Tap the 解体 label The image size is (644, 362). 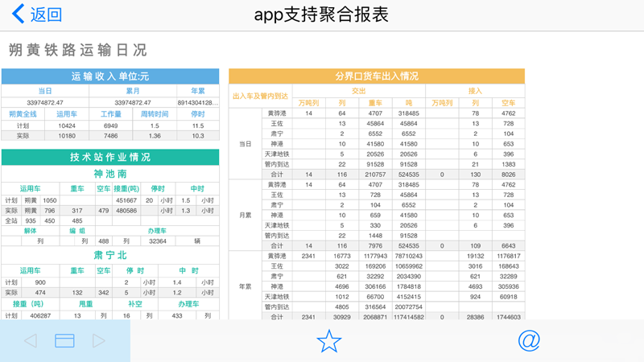click(x=30, y=231)
